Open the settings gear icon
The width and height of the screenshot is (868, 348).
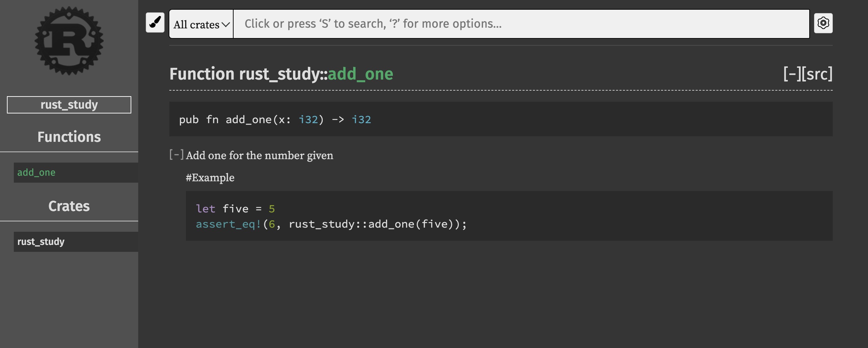(823, 23)
